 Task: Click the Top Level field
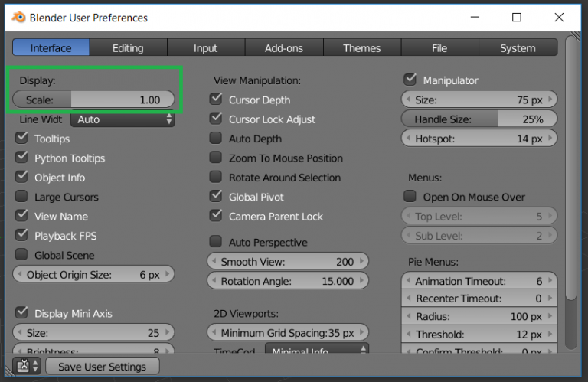pyautogui.click(x=479, y=217)
